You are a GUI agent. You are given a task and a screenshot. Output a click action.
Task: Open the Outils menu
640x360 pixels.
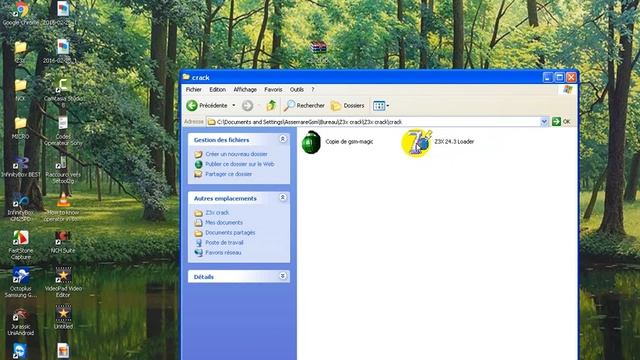click(x=297, y=89)
